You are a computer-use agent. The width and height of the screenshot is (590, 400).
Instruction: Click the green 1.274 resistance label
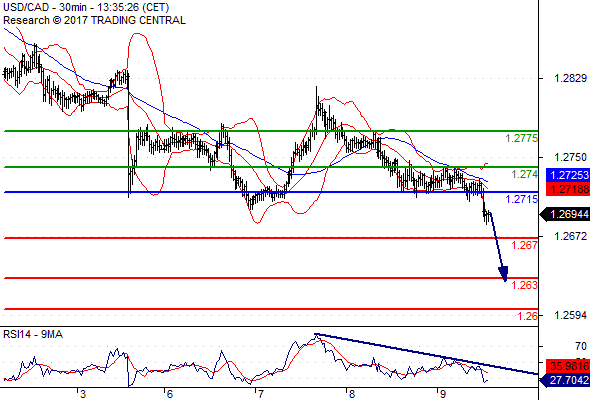(525, 174)
